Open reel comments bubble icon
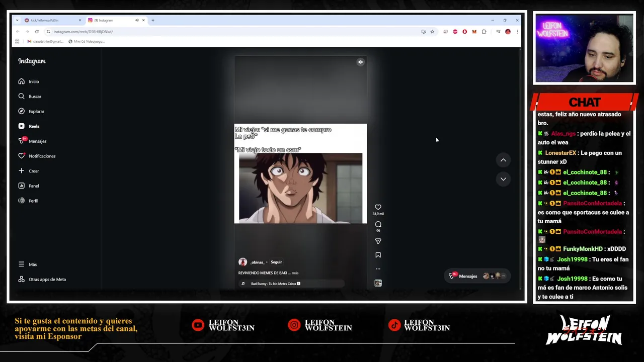644x362 pixels. point(378,224)
